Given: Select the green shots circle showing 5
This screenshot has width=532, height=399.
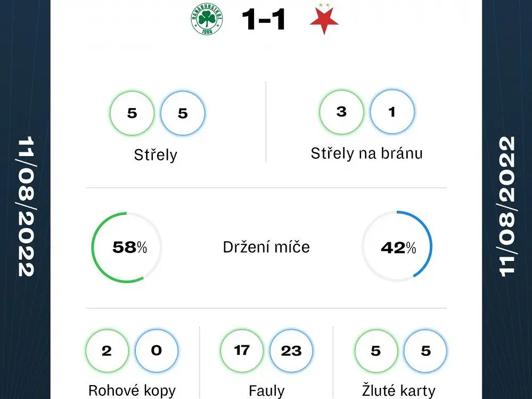Looking at the screenshot, I should click(132, 113).
